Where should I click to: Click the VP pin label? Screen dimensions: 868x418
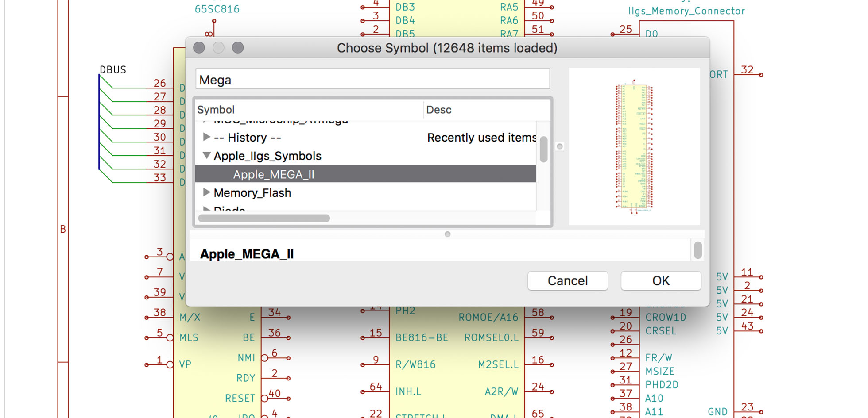[185, 364]
